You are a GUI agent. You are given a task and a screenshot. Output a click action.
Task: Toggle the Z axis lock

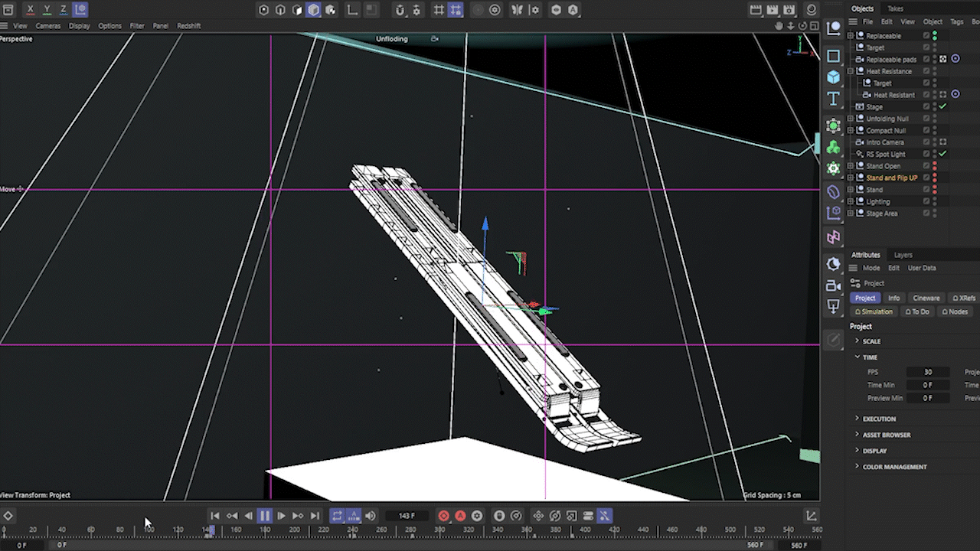click(64, 10)
